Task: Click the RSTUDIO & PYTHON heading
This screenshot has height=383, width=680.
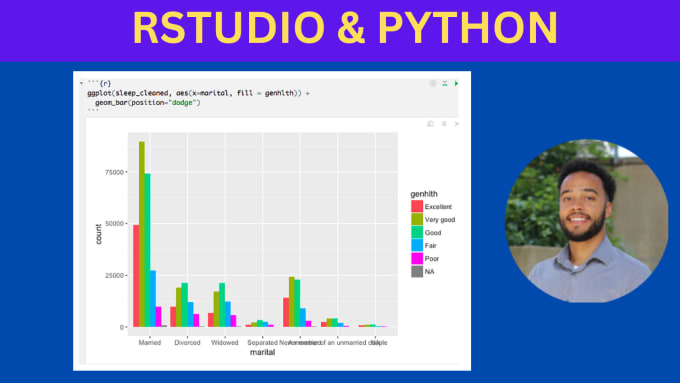Action: 345,28
